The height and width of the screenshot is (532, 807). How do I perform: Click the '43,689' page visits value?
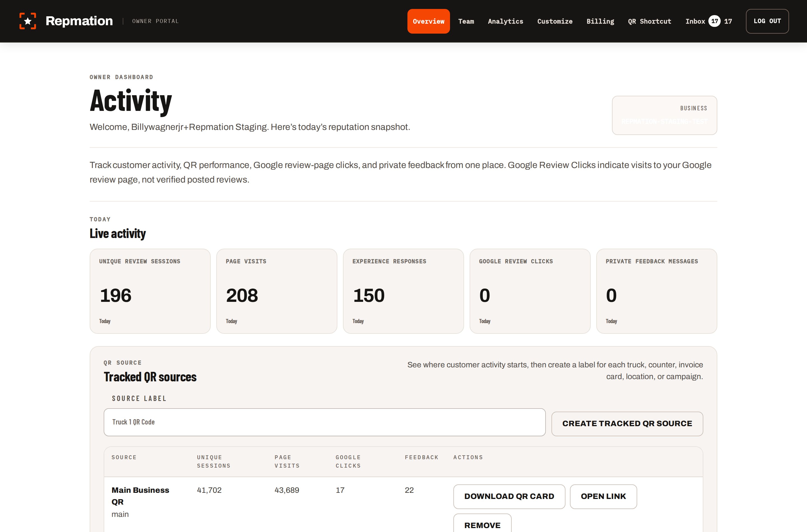(287, 490)
